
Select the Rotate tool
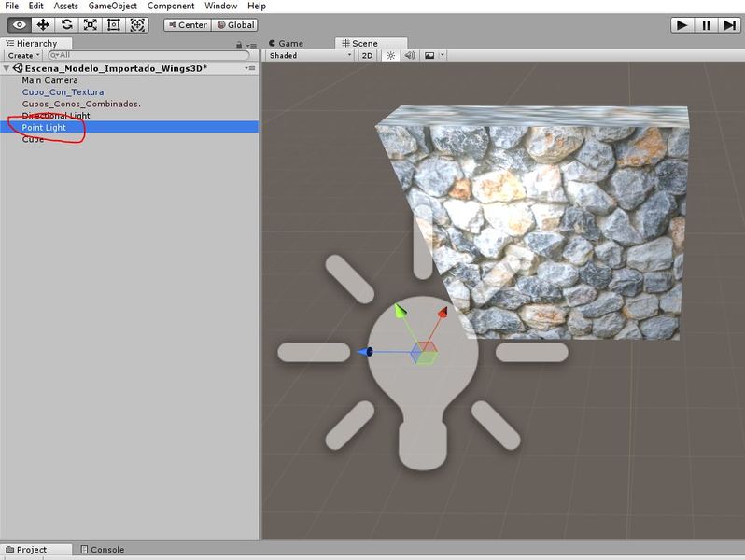[x=66, y=24]
